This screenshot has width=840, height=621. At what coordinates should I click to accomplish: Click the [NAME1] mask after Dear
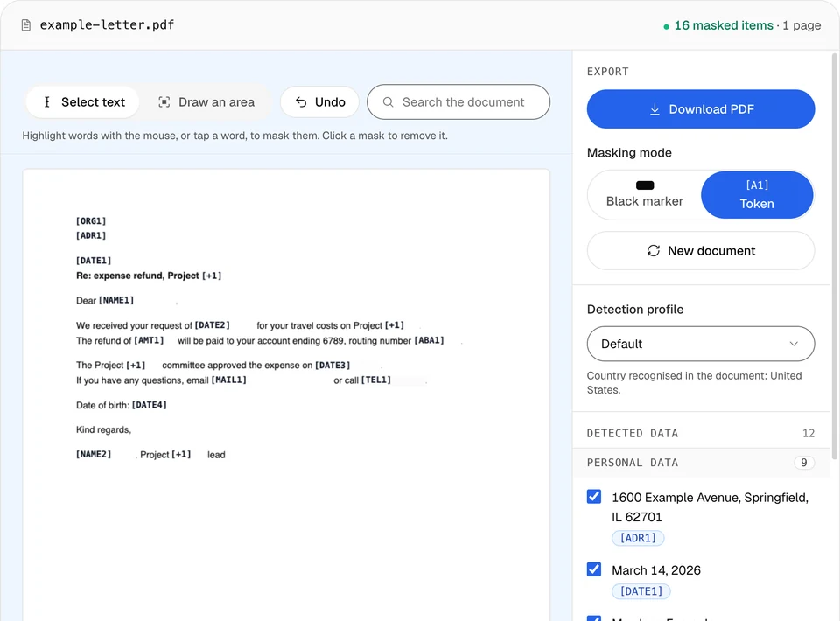[116, 300]
